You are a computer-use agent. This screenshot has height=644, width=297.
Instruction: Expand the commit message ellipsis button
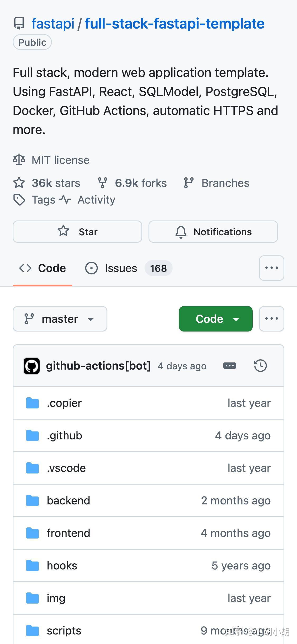[230, 366]
